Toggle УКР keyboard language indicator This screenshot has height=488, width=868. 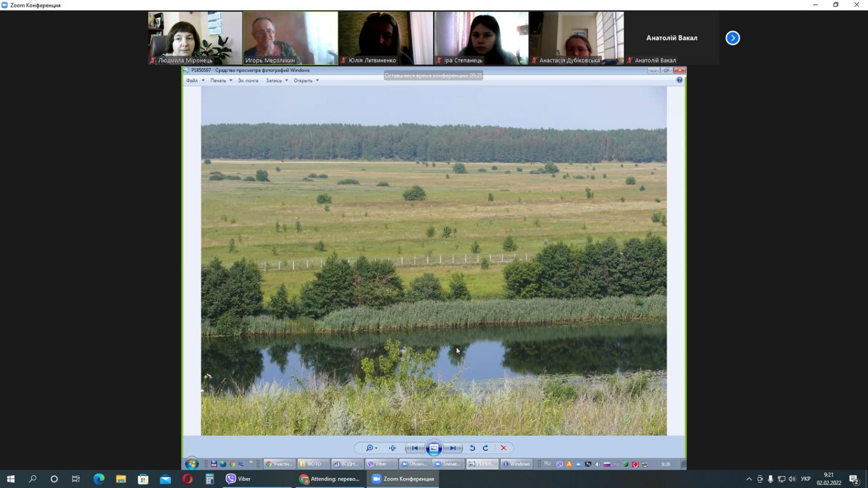click(x=806, y=479)
